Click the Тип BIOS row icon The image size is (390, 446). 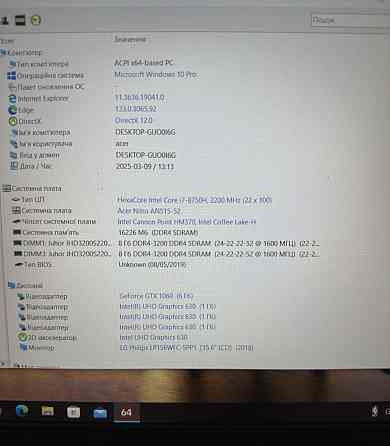pyautogui.click(x=19, y=264)
